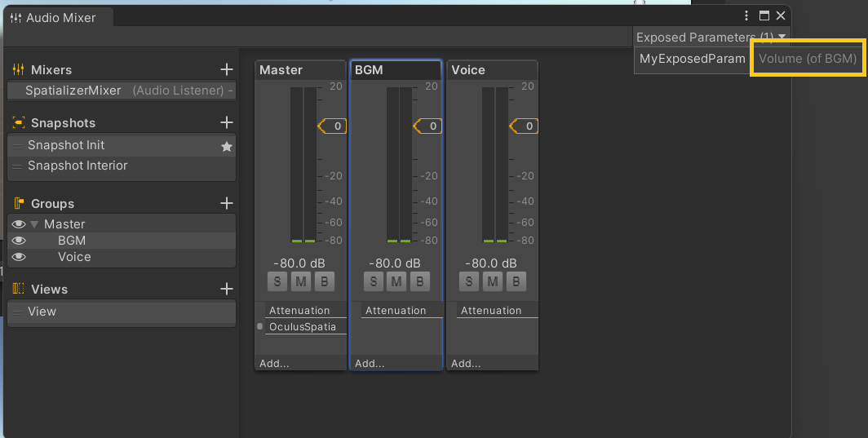Click the BGM -80.0 dB level readout

coord(395,263)
